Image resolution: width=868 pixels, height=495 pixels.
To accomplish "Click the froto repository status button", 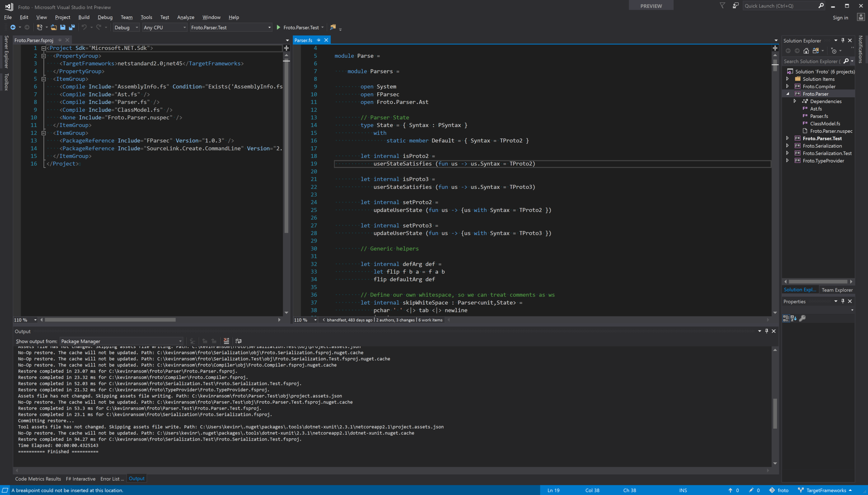I will click(779, 490).
